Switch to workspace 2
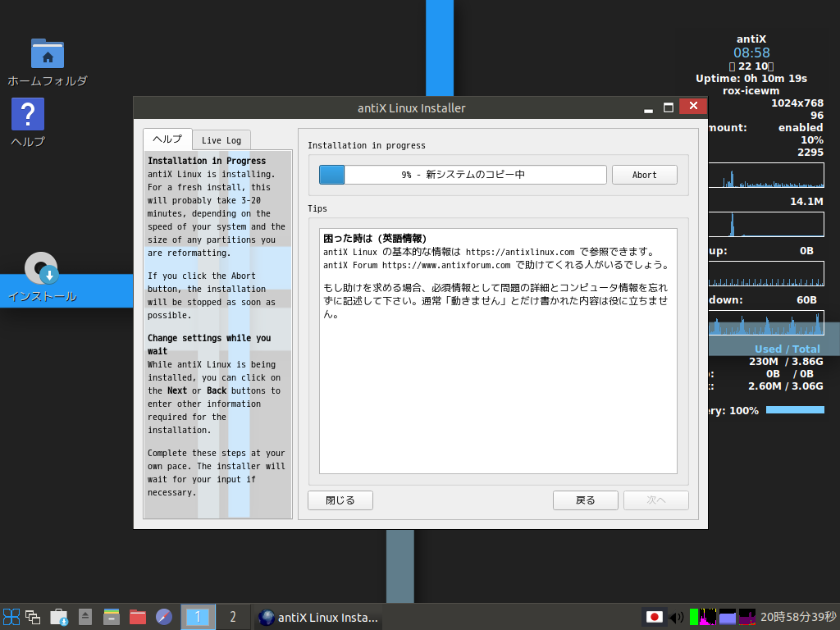840x630 pixels. 232,617
